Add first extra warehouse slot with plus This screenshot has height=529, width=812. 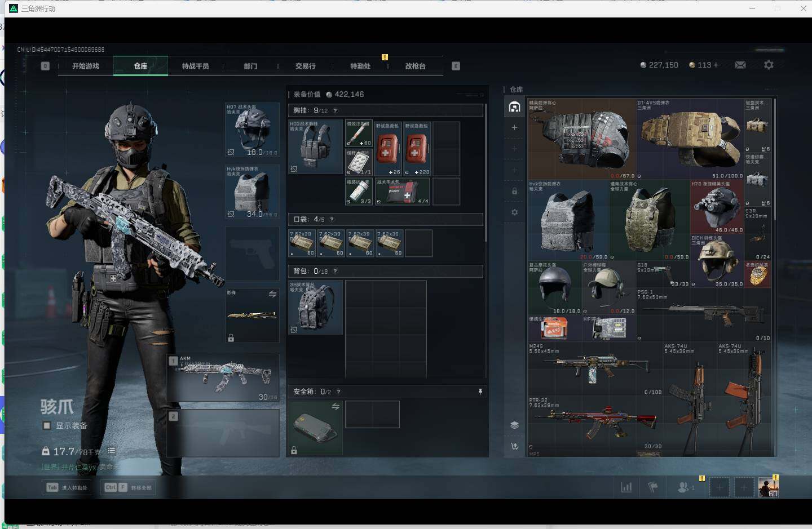click(x=514, y=128)
